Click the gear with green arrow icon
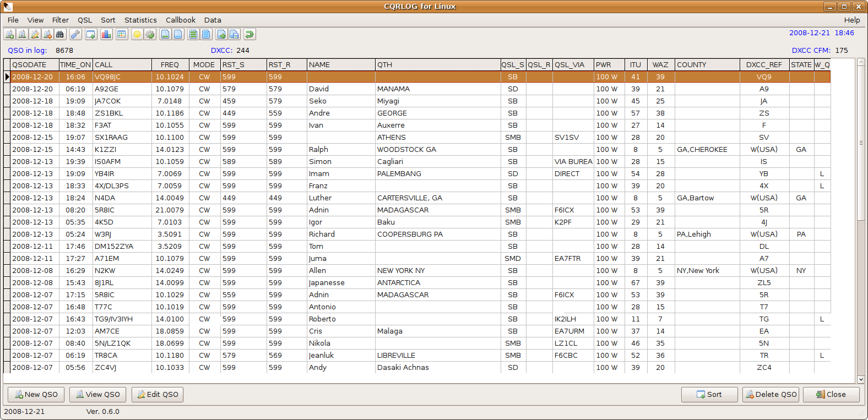The image size is (868, 420). pos(150,34)
